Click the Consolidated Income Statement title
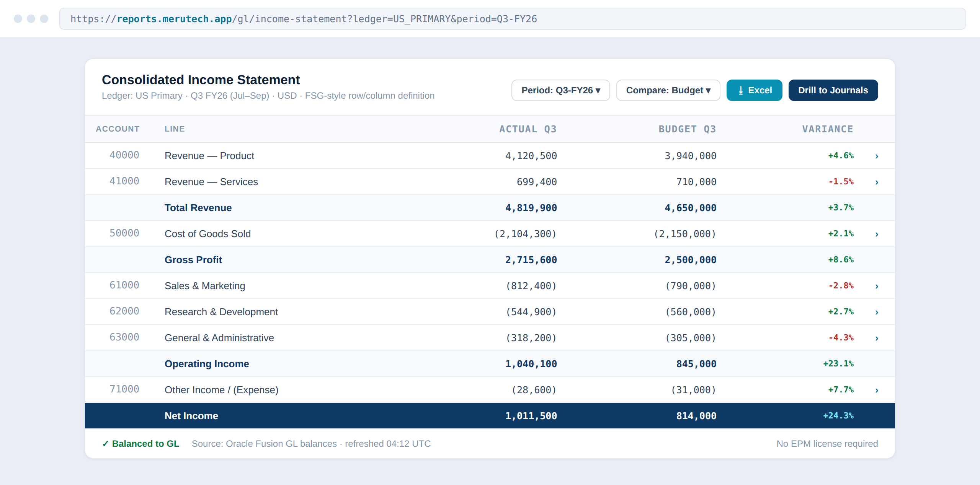This screenshot has width=980, height=485. [201, 80]
